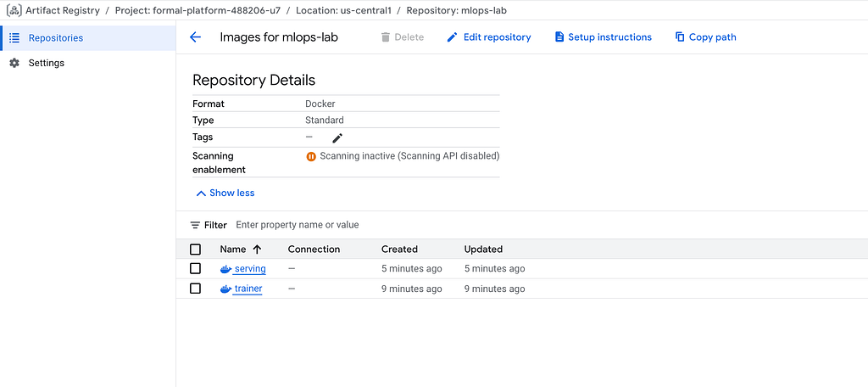The width and height of the screenshot is (868, 387).
Task: Tick the select-all checkbox in table header
Action: click(195, 249)
